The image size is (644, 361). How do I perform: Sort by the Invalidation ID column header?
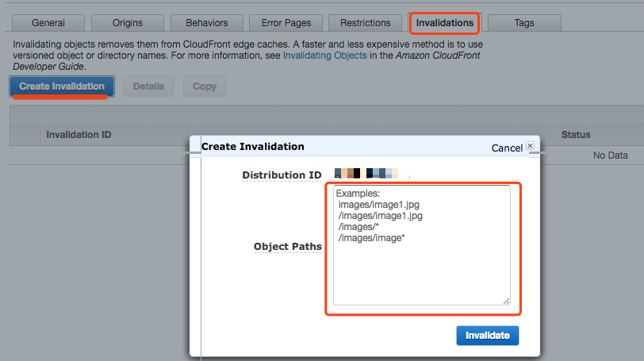tap(79, 135)
